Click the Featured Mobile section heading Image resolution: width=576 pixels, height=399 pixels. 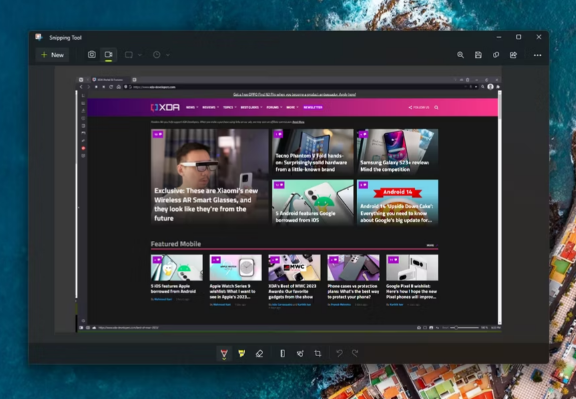coord(176,244)
